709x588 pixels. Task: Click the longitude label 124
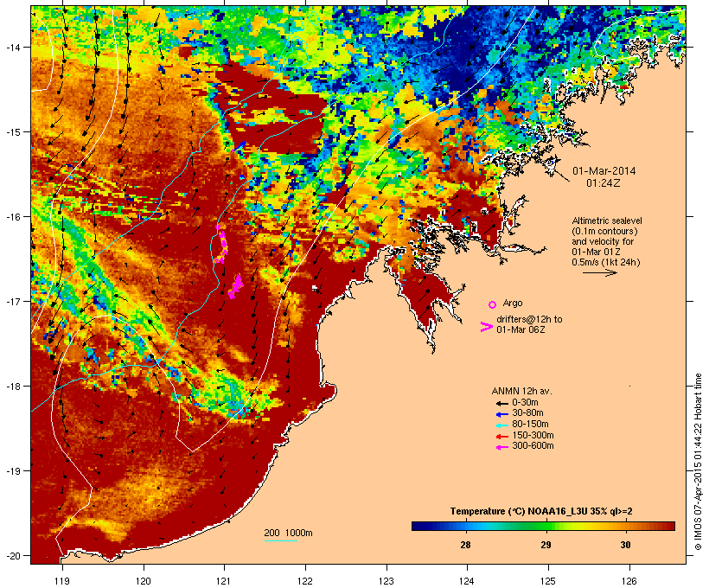tap(467, 581)
